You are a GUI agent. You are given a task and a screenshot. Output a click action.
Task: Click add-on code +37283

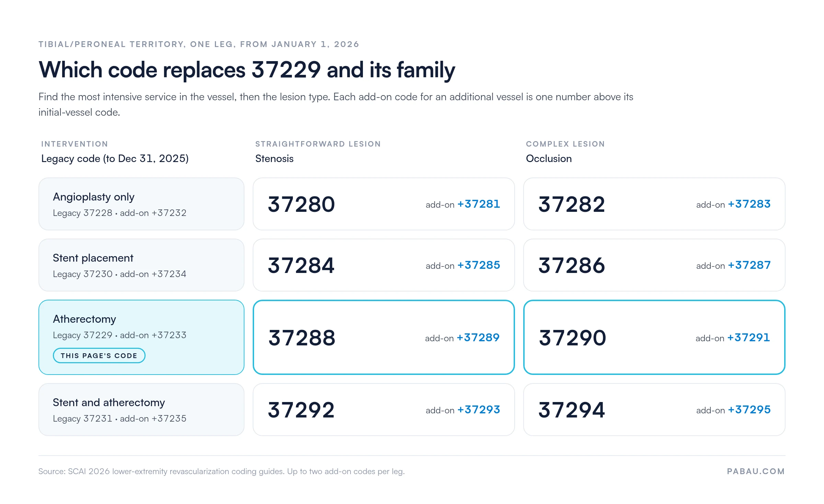pos(749,204)
